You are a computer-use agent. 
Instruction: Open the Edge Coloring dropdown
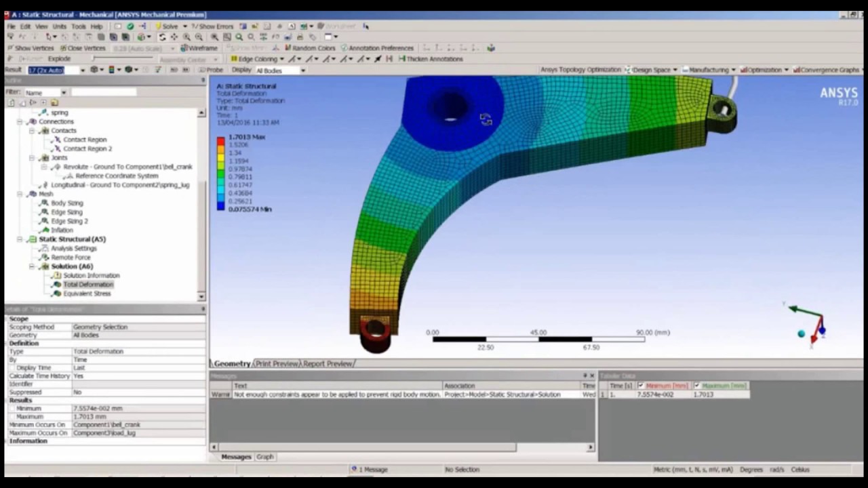[281, 59]
